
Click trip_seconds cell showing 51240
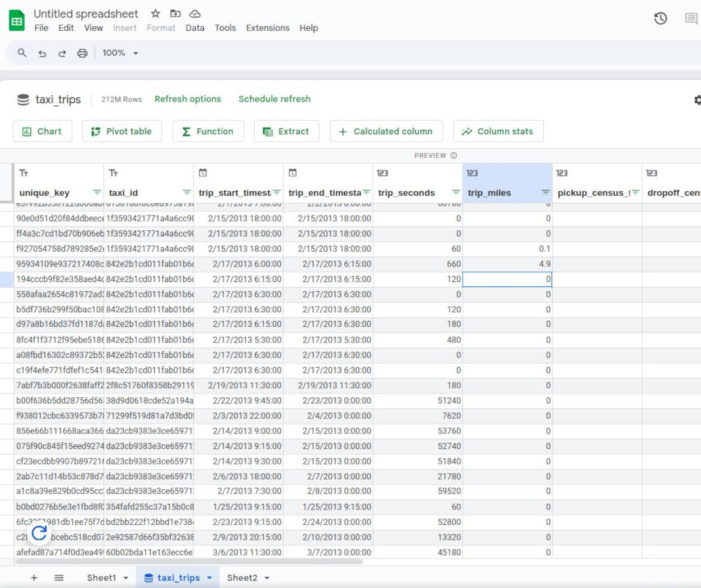(x=418, y=401)
